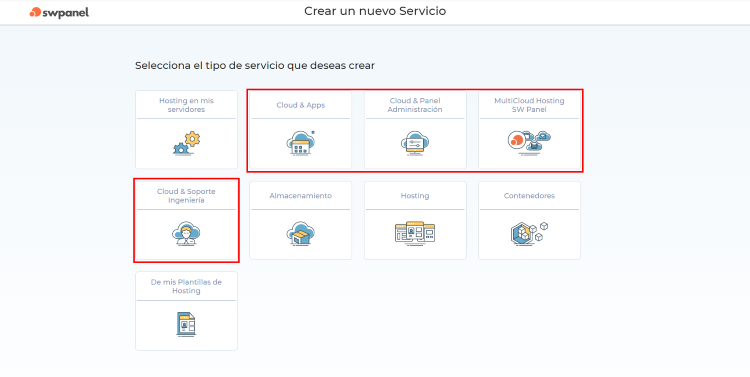The height and width of the screenshot is (377, 750).
Task: Click 'De mis Plantillas de Hosting' label
Action: 186,286
